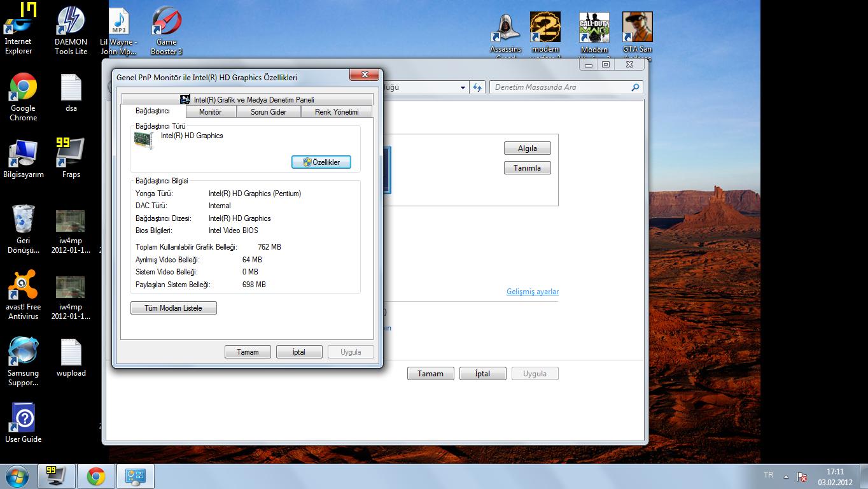Click the Özellikler adapter properties button
This screenshot has width=868, height=489.
tap(321, 162)
